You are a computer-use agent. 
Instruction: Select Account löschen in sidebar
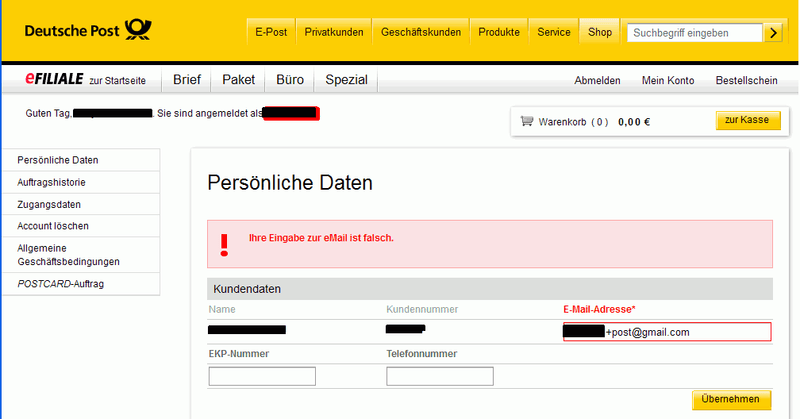[82, 226]
